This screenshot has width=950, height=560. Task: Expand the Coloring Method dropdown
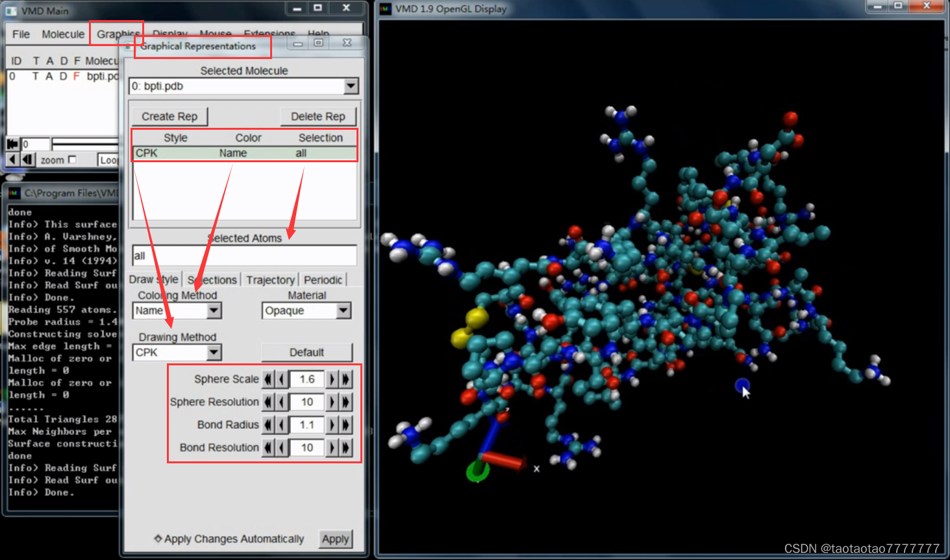tap(214, 311)
